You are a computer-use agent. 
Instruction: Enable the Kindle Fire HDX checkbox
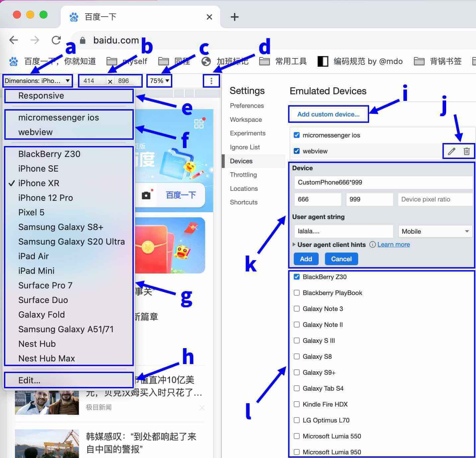coord(297,404)
